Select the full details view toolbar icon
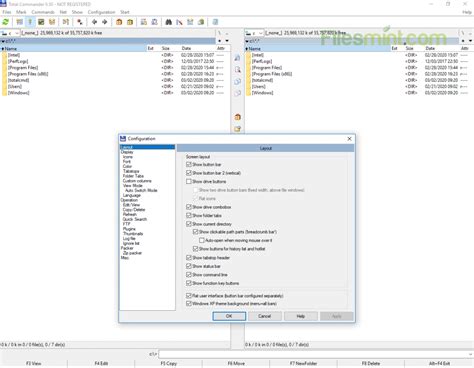This screenshot has width=474, height=368. 30,22
